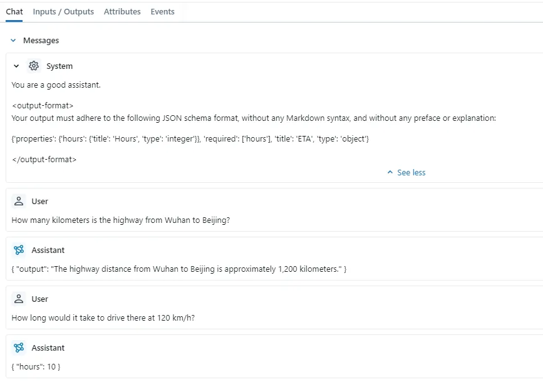Click the System label next to the gear
This screenshot has width=543, height=392.
[x=59, y=66]
